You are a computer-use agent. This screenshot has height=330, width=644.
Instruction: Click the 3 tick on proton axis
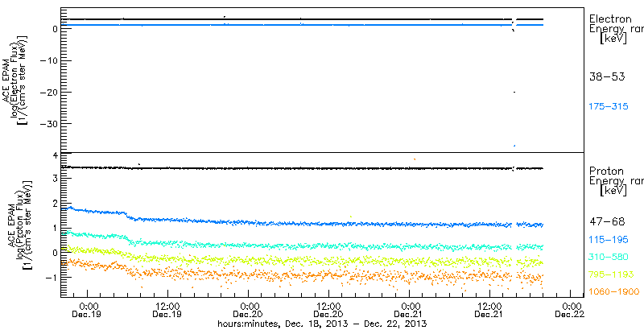[x=53, y=178]
